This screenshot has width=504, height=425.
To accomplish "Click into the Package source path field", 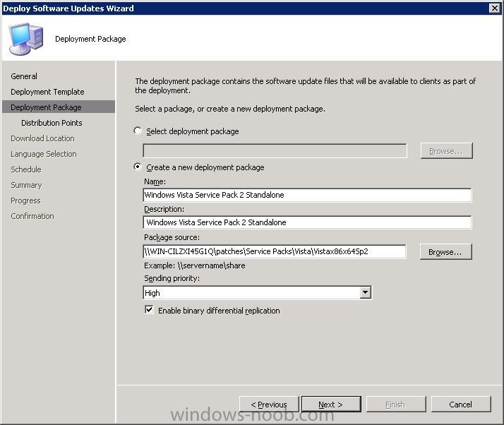I will [274, 251].
